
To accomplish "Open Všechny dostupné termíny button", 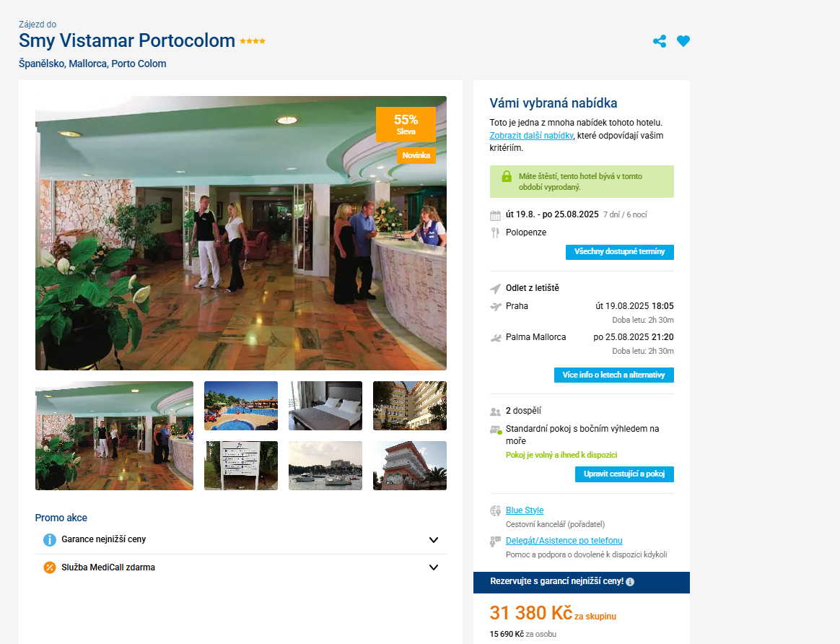I will point(619,252).
